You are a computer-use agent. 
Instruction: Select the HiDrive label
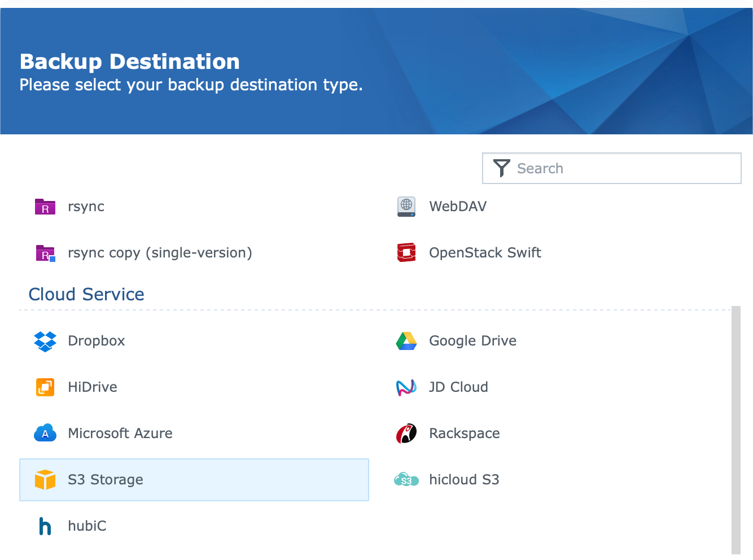pyautogui.click(x=93, y=387)
